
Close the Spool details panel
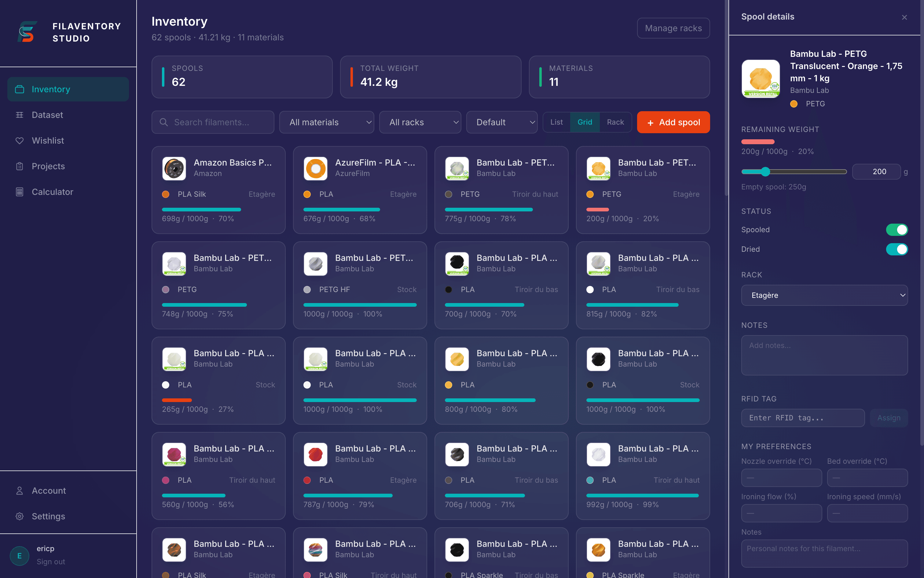pyautogui.click(x=904, y=17)
